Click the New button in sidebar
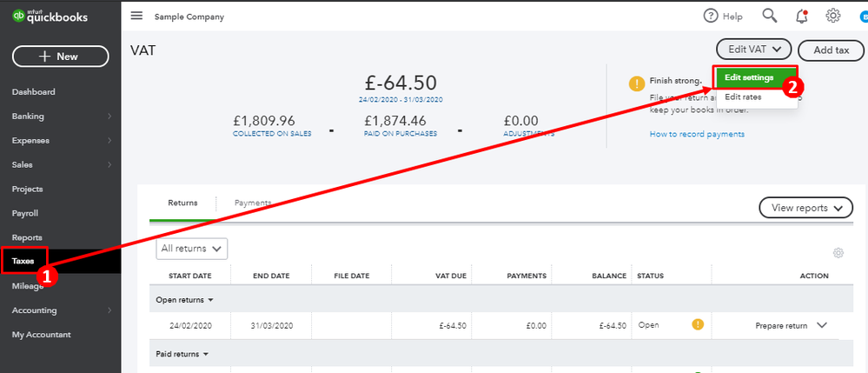Image resolution: width=868 pixels, height=373 pixels. coord(60,57)
